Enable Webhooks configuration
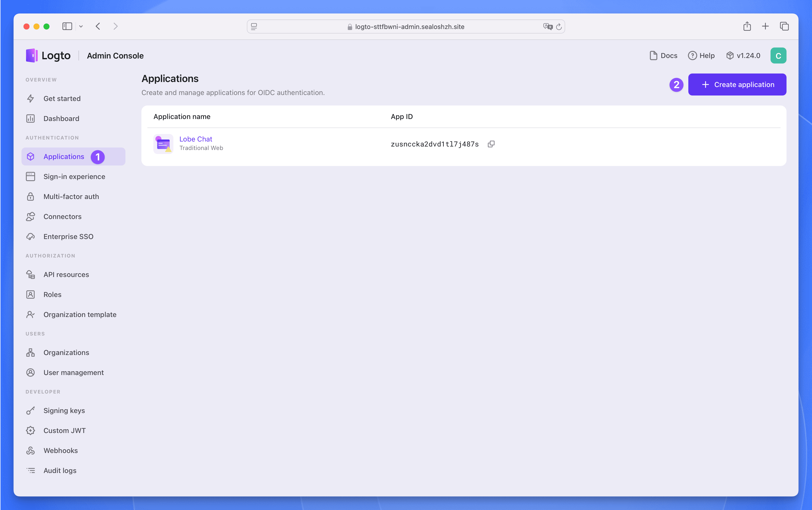This screenshot has height=510, width=812. pyautogui.click(x=60, y=450)
